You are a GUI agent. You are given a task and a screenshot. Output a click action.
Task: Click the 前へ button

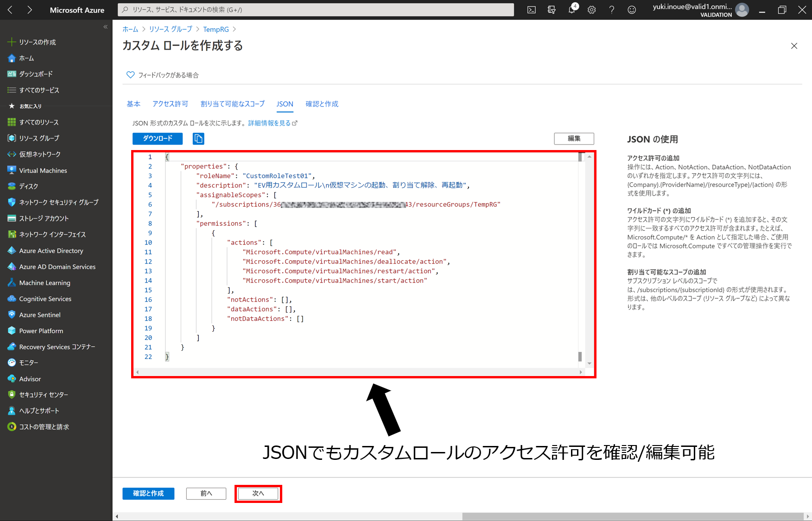pos(206,494)
